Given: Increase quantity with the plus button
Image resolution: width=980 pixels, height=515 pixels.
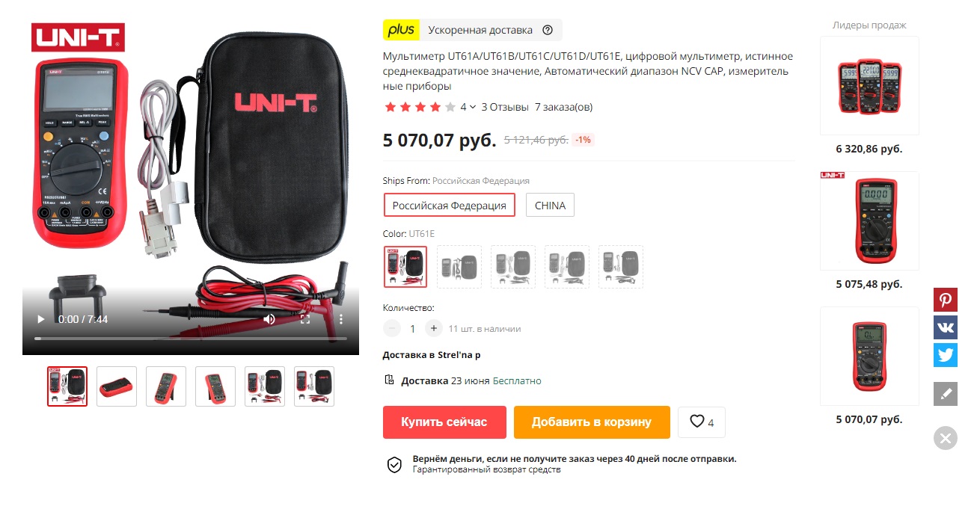Looking at the screenshot, I should pos(434,328).
